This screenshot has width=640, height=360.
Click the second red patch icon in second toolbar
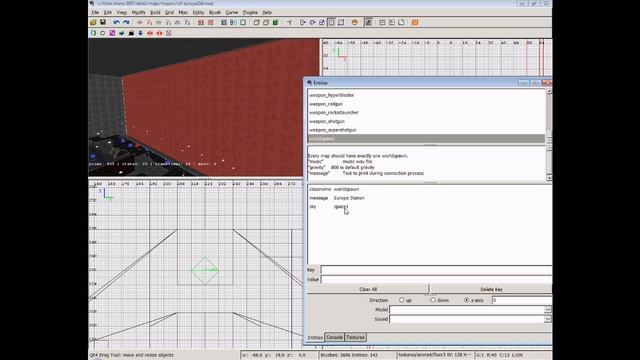point(159,33)
